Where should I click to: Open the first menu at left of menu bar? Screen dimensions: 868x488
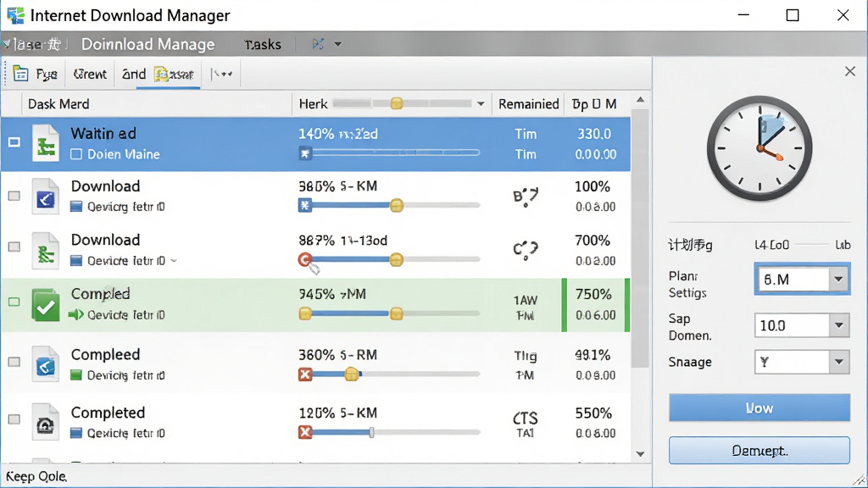[x=34, y=44]
